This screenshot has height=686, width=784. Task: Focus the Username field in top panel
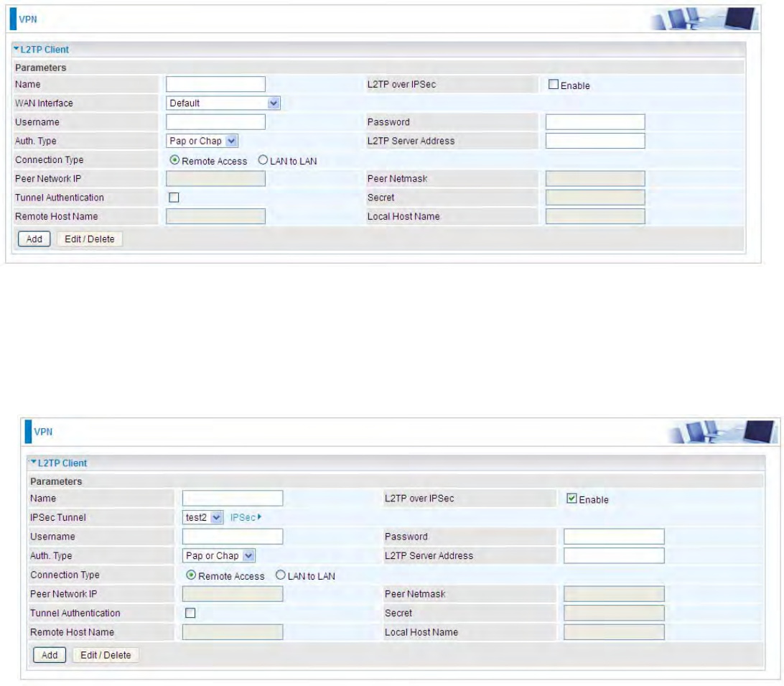215,122
